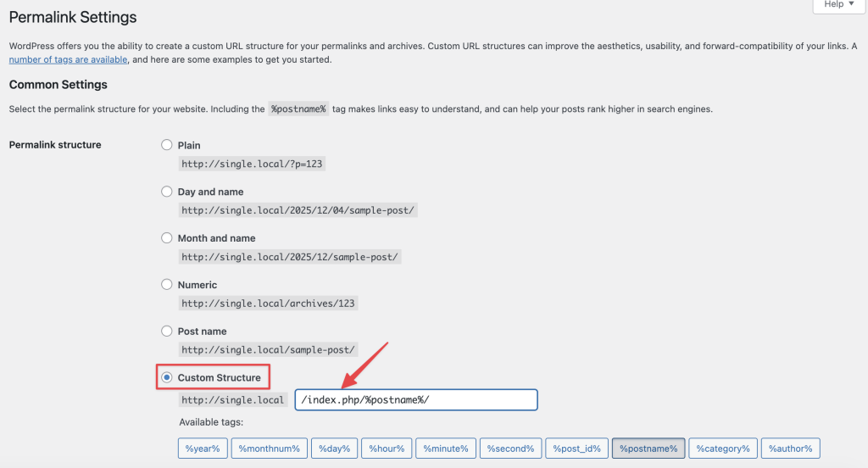Click the %minute% tag button

[446, 448]
